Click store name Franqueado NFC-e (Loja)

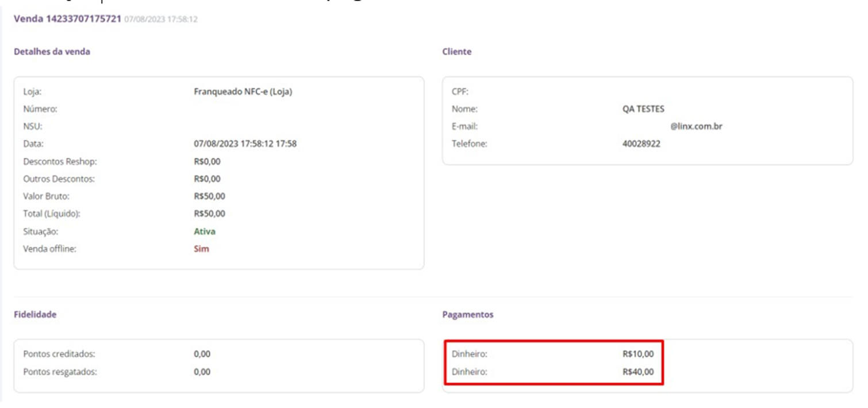[x=243, y=91]
